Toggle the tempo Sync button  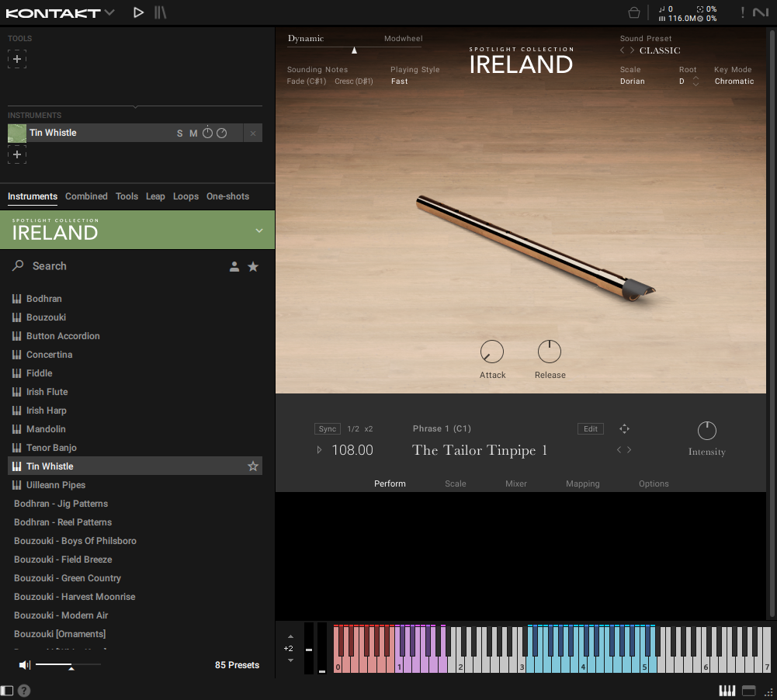[328, 429]
